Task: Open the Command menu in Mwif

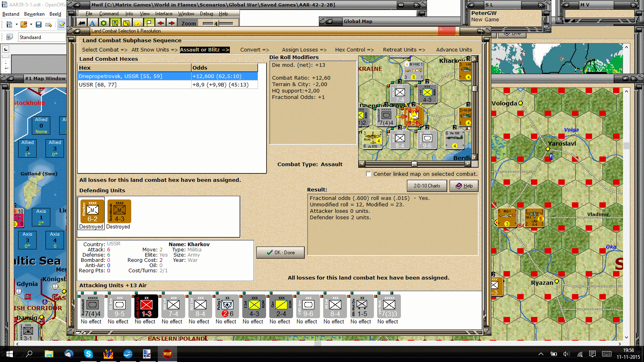Action: [109, 14]
